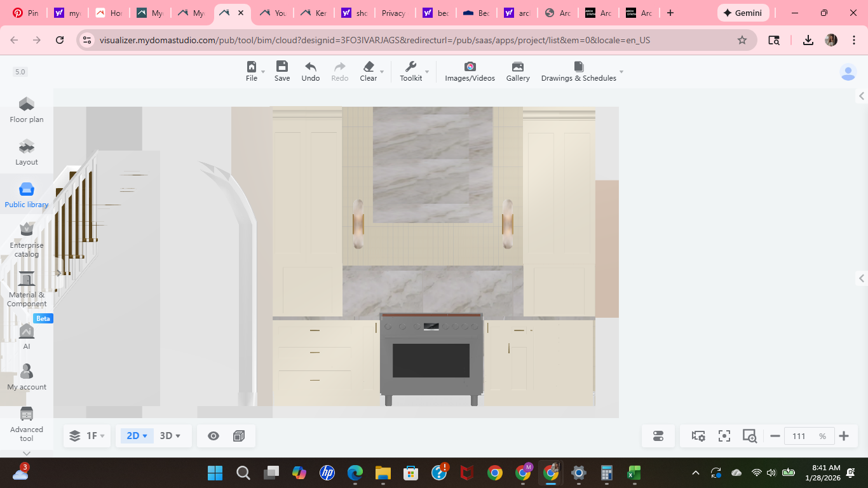Click the zoom in plus button
The image size is (868, 488).
pyautogui.click(x=844, y=436)
